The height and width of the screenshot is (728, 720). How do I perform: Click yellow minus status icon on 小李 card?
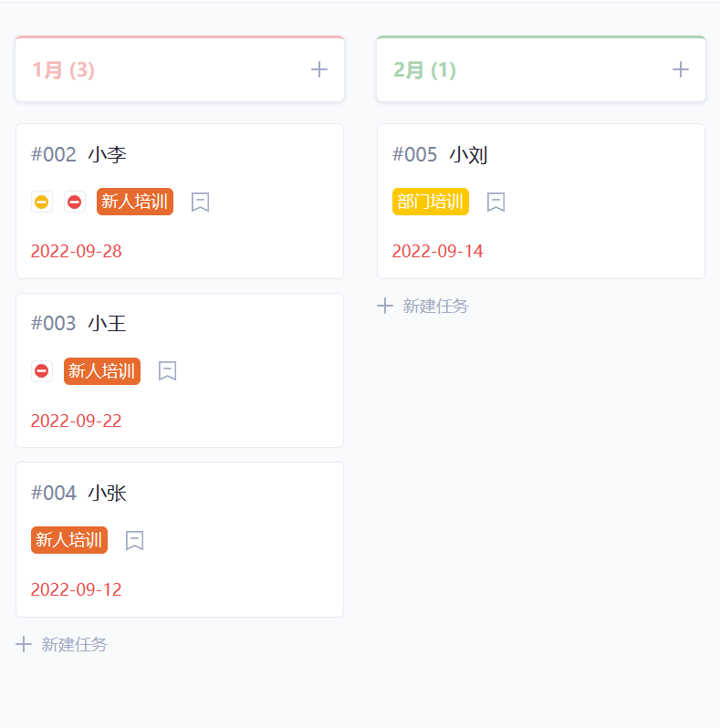tap(41, 202)
